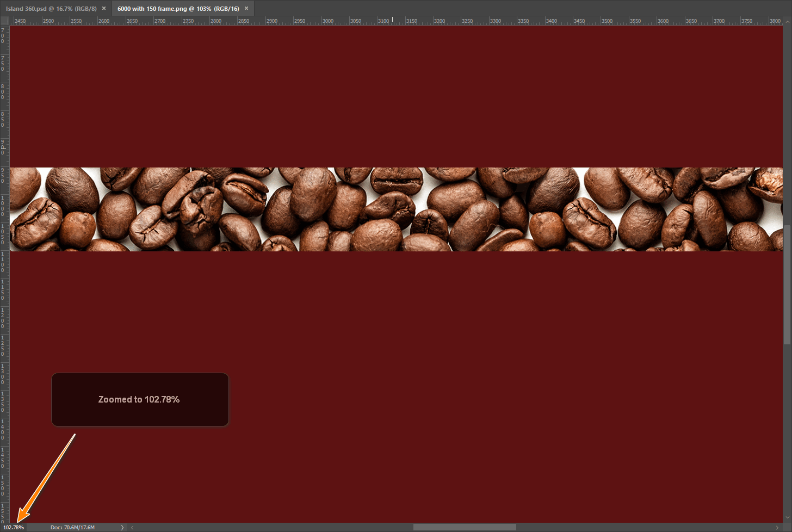Select the 6000 with 150 frame.png tab
The height and width of the screenshot is (532, 792).
178,9
